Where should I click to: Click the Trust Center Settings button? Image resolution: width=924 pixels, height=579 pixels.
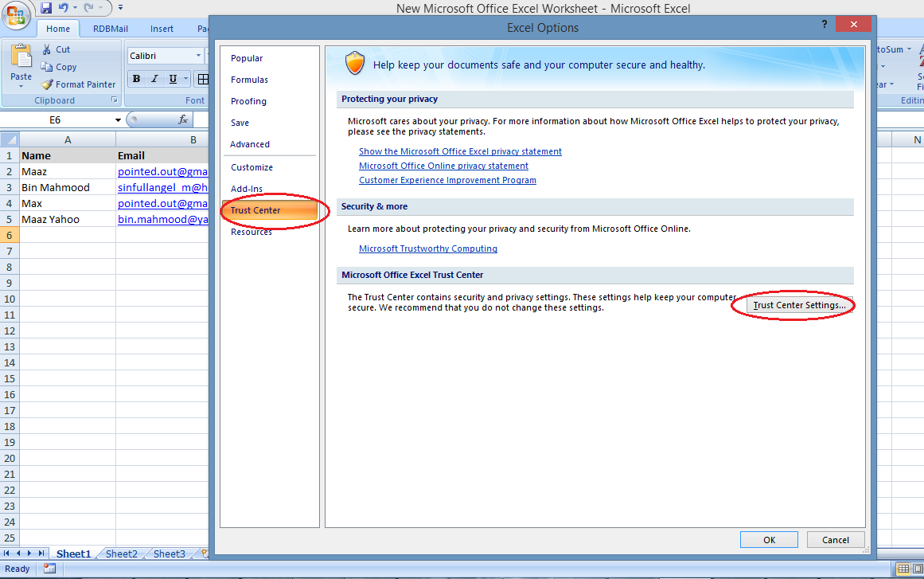pos(799,305)
